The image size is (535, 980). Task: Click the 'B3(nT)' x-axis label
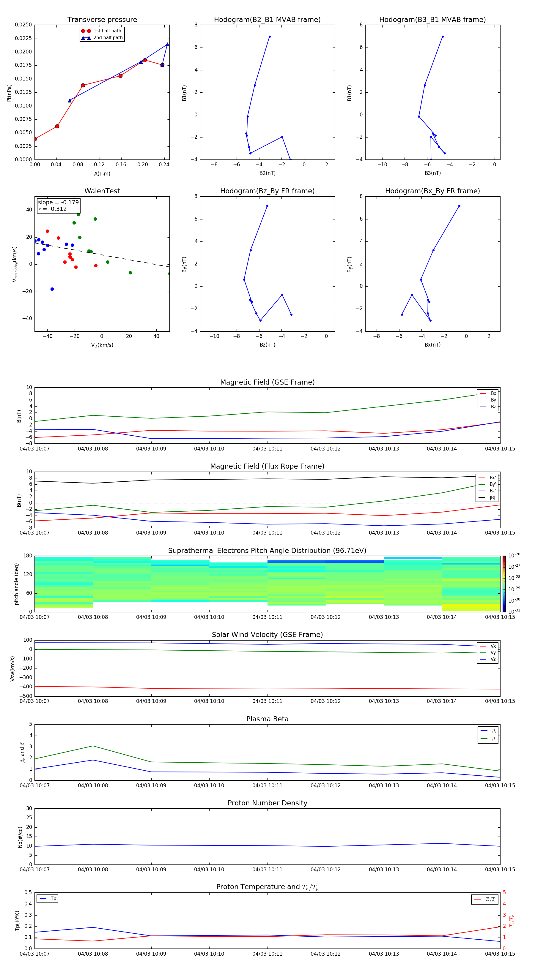(432, 173)
